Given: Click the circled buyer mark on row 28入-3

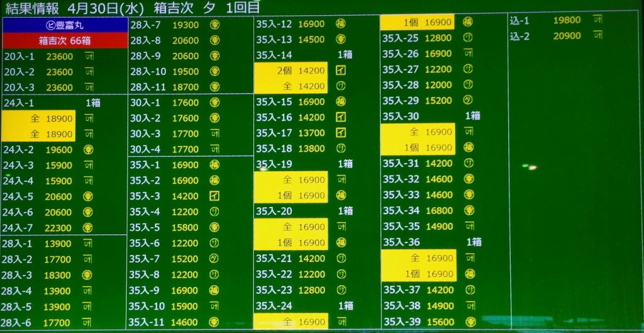Looking at the screenshot, I should tap(88, 275).
